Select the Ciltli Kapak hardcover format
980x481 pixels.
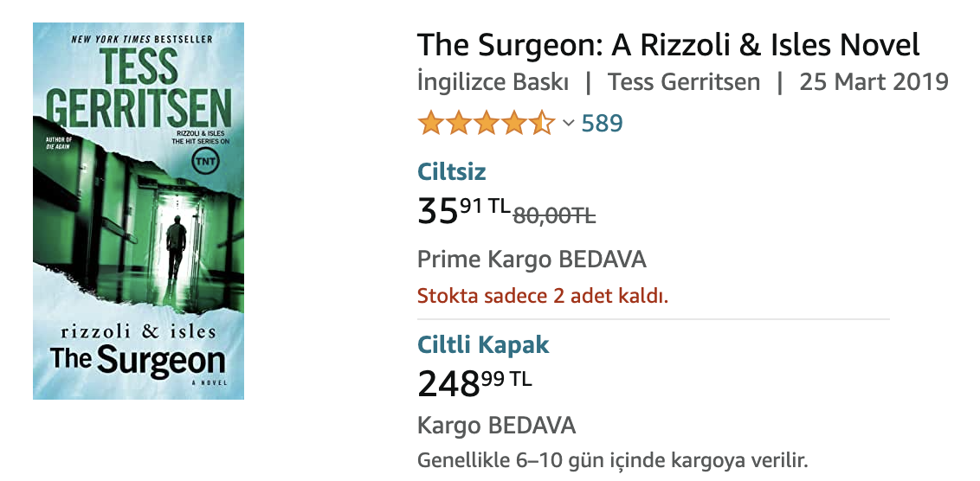point(483,344)
